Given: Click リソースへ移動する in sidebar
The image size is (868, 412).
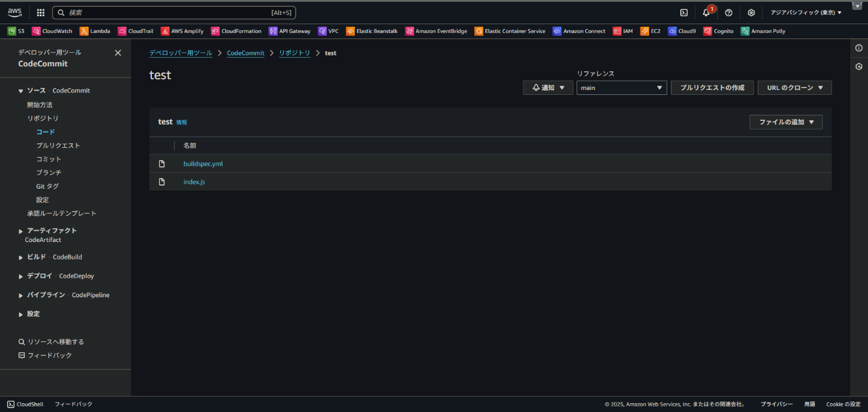Looking at the screenshot, I should [x=51, y=342].
